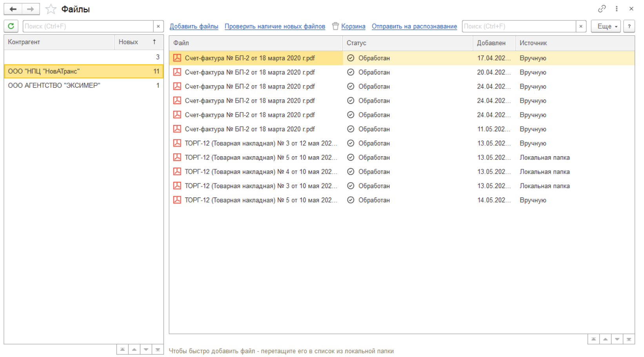The image size is (644, 357).
Task: Sort by the Источник column header
Action: 575,43
